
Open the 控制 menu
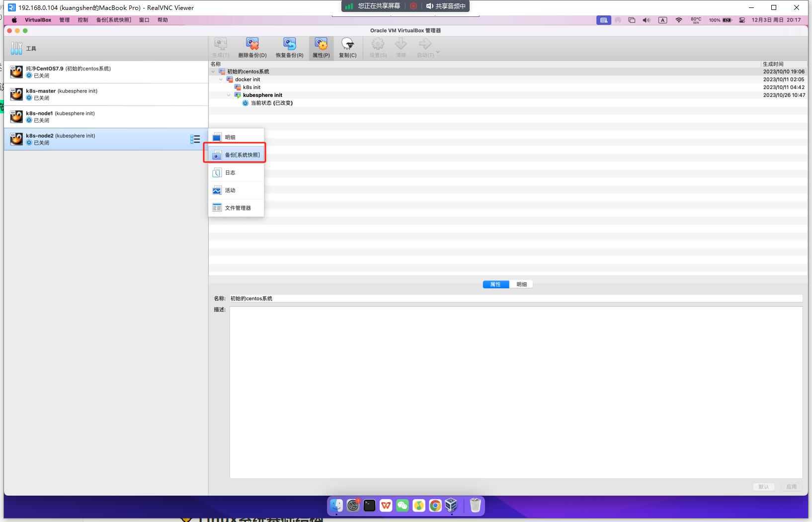click(83, 20)
